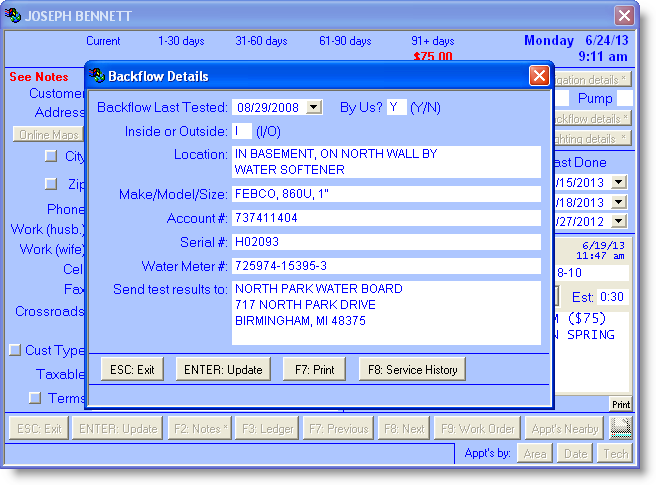
Task: Toggle the Zip checkbox
Action: [51, 183]
